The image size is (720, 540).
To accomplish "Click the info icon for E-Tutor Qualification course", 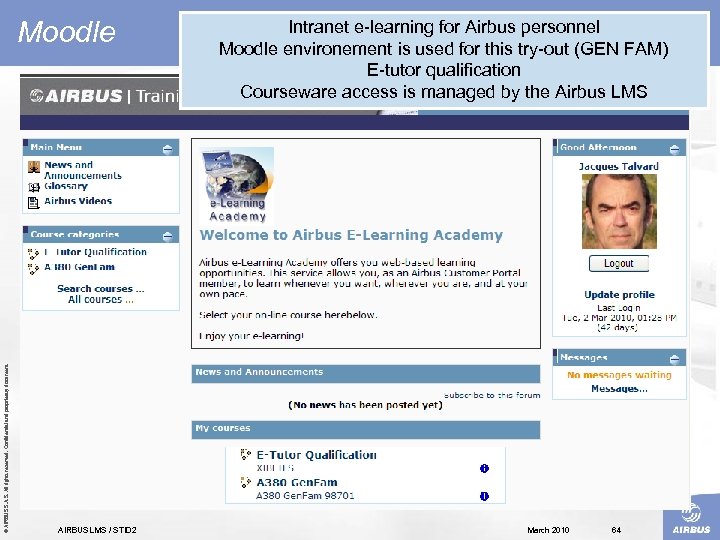I will [484, 468].
